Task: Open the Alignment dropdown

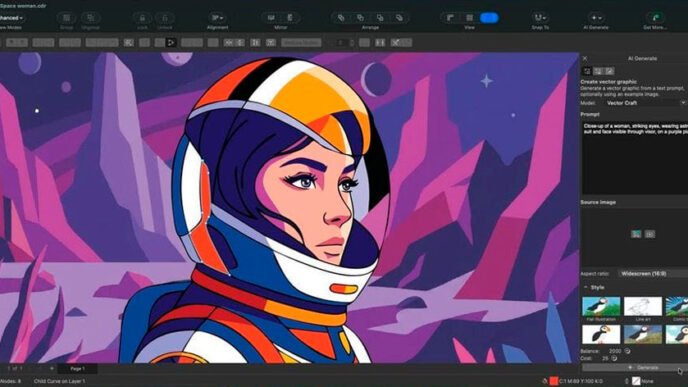Action: point(217,18)
